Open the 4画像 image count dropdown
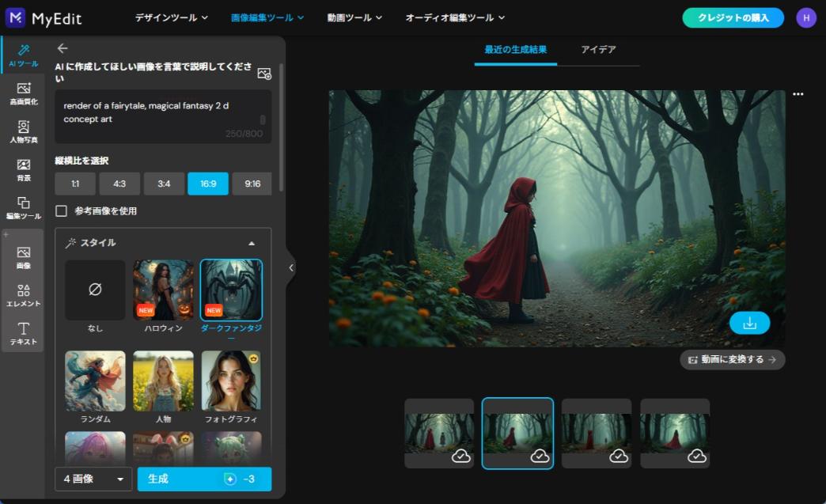 [x=93, y=479]
